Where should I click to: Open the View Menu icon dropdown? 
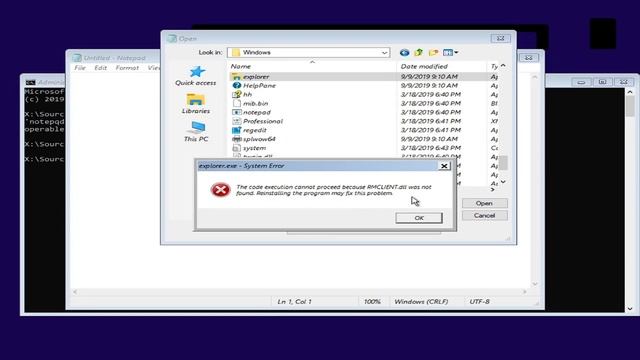point(451,53)
